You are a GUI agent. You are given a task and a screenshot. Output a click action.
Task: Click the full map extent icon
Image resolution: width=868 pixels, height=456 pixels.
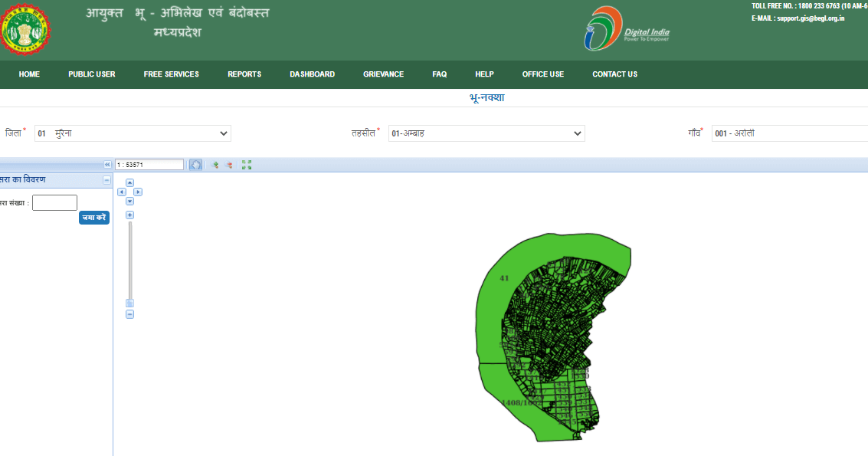pyautogui.click(x=246, y=164)
